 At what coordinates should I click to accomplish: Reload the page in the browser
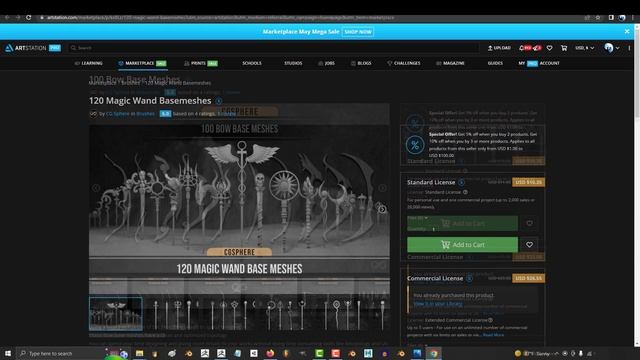[29, 18]
